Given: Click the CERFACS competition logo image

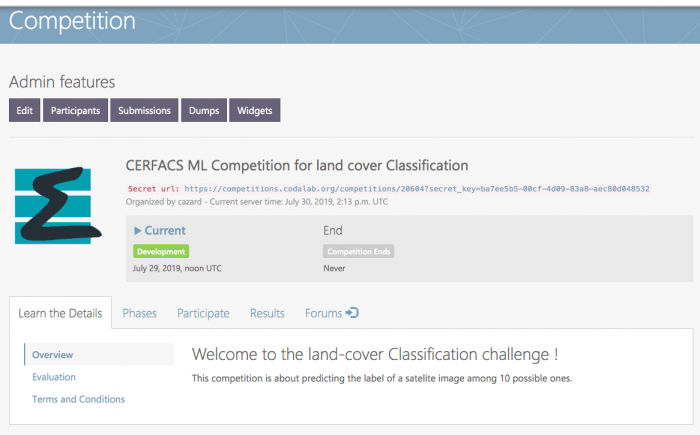Looking at the screenshot, I should (x=58, y=205).
